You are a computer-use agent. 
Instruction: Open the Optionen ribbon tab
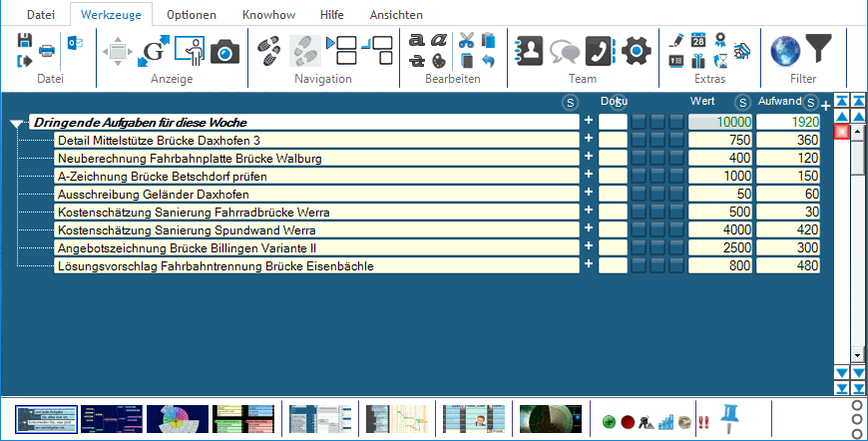[191, 15]
